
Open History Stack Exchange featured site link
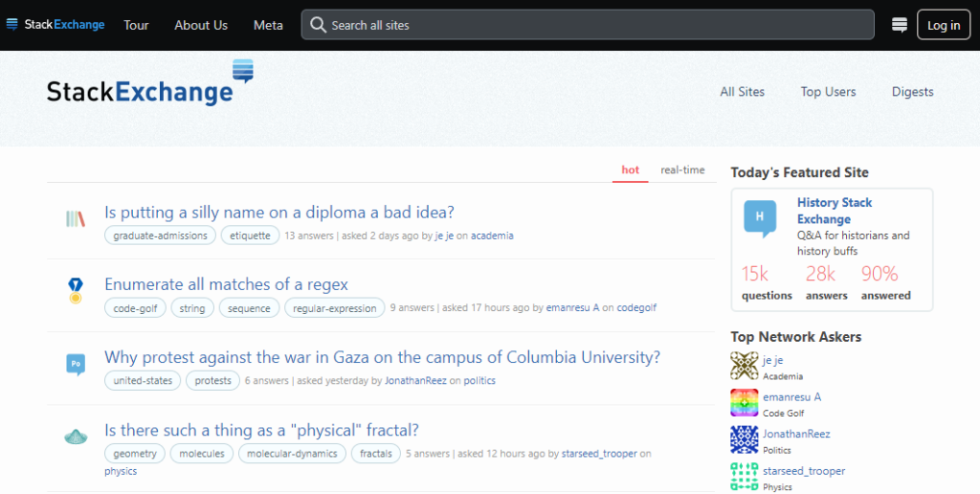(x=834, y=211)
